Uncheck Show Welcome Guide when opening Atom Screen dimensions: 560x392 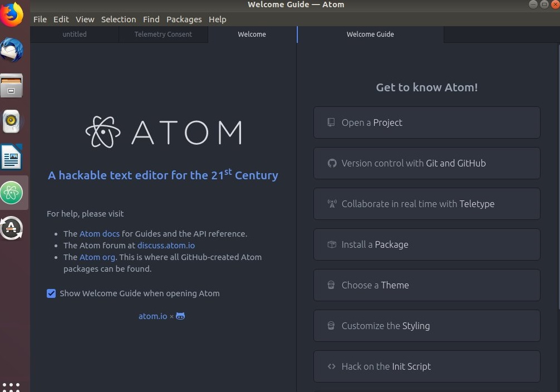[x=51, y=293]
